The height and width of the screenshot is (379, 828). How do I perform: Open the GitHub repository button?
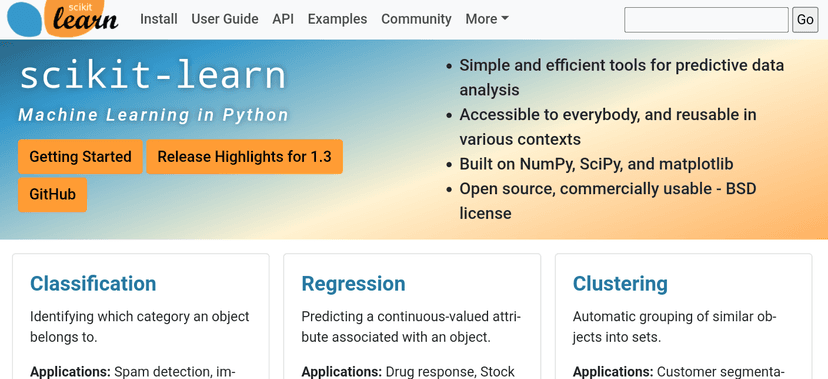[x=52, y=195]
